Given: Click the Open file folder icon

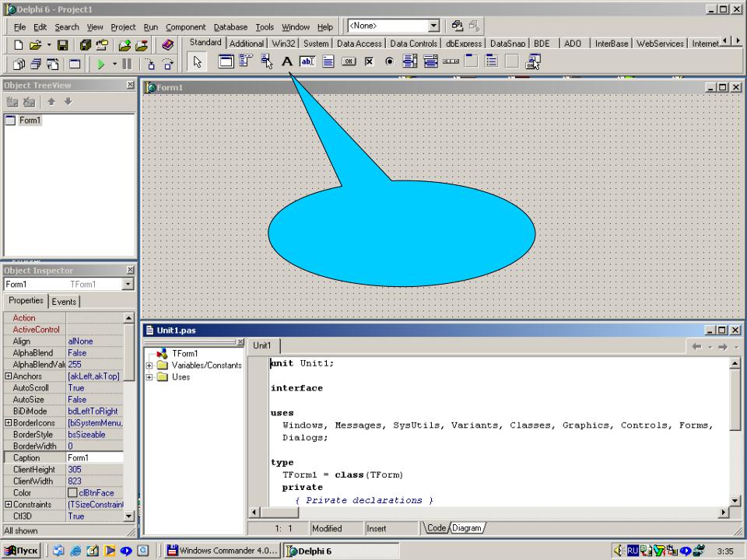Looking at the screenshot, I should (x=35, y=45).
